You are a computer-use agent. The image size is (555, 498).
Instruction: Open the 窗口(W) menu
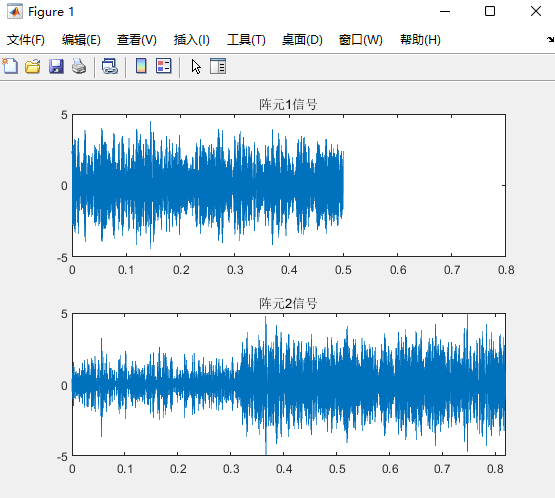coord(360,40)
